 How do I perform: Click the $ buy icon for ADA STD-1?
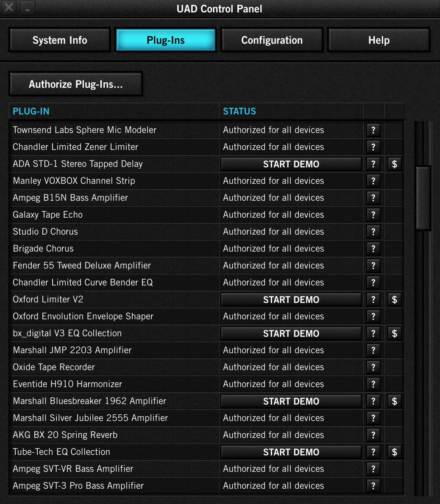[x=395, y=164]
